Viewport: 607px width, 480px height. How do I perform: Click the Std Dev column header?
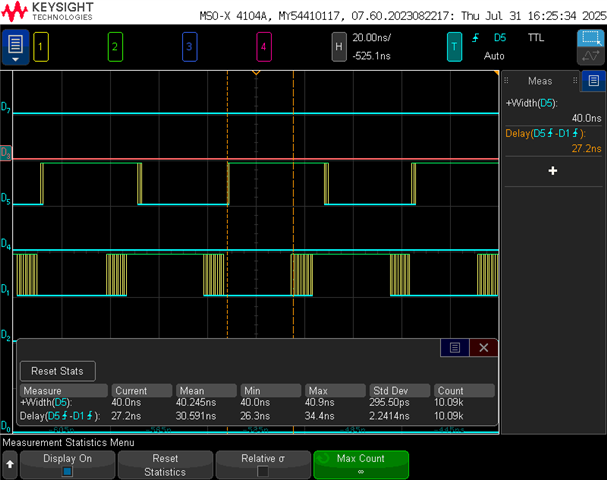(400, 391)
